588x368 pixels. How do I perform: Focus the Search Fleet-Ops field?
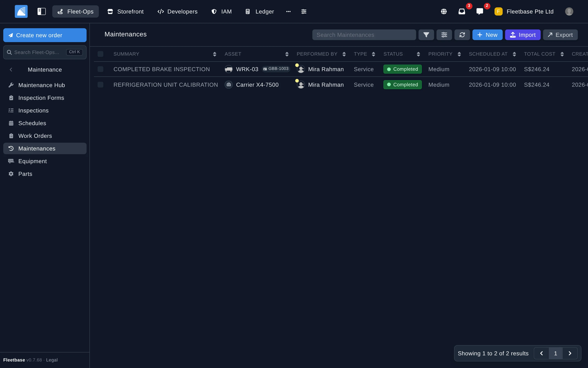(x=45, y=52)
